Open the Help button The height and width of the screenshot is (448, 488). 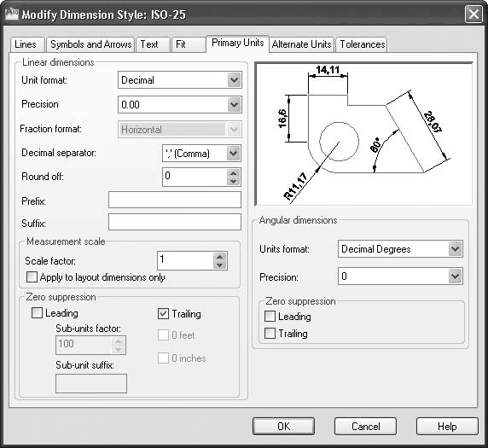[447, 426]
